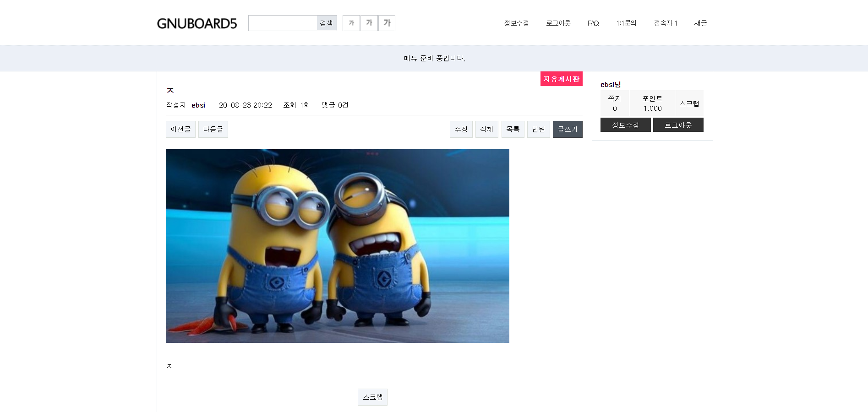Click the dark 정보수정 sidebar button
Viewport: 868px width, 412px height.
626,125
